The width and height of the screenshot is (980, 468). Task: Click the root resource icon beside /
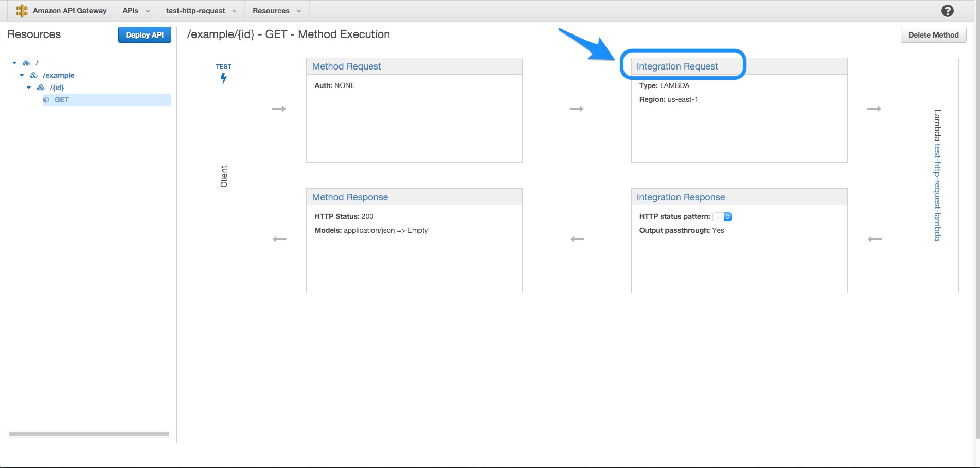26,62
